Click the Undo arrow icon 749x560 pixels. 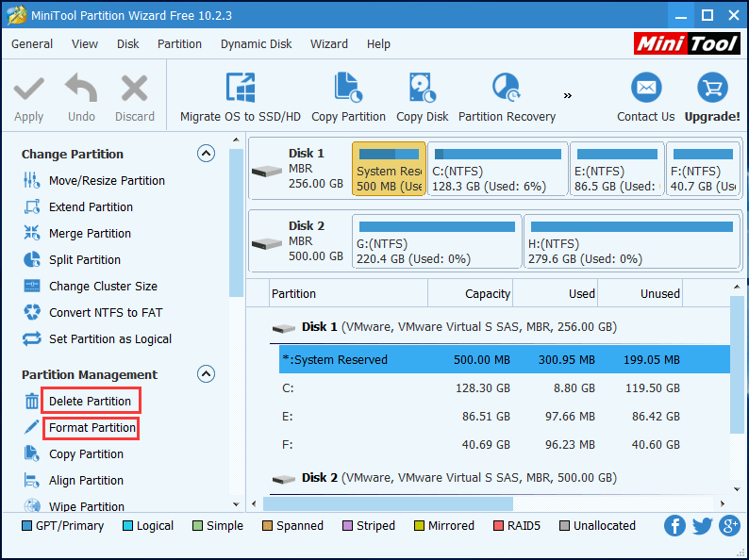pos(81,89)
